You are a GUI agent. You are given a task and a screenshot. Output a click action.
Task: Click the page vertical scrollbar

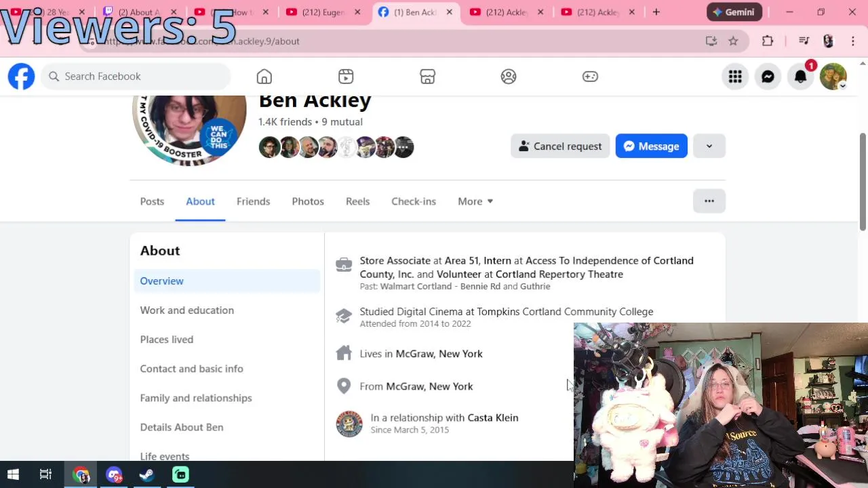(x=863, y=183)
